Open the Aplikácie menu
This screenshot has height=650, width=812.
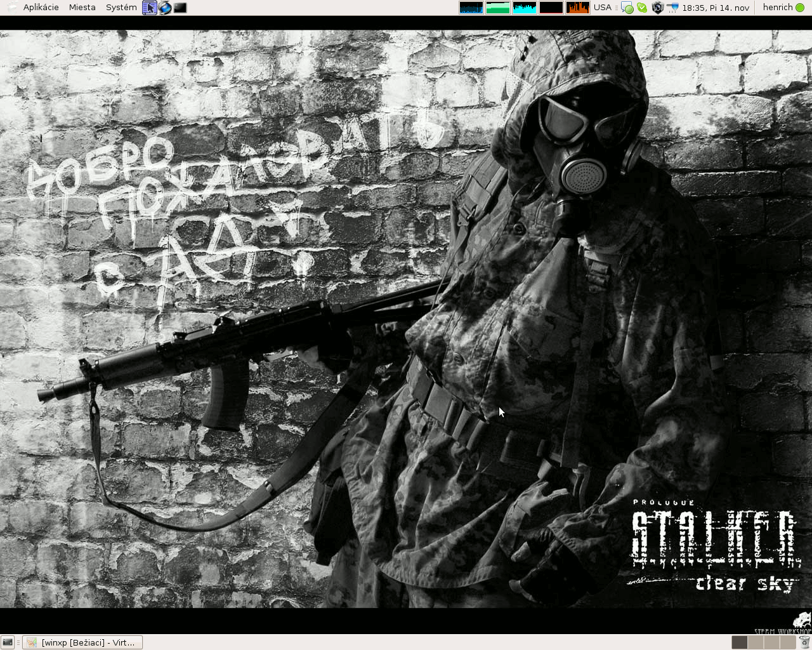(41, 8)
